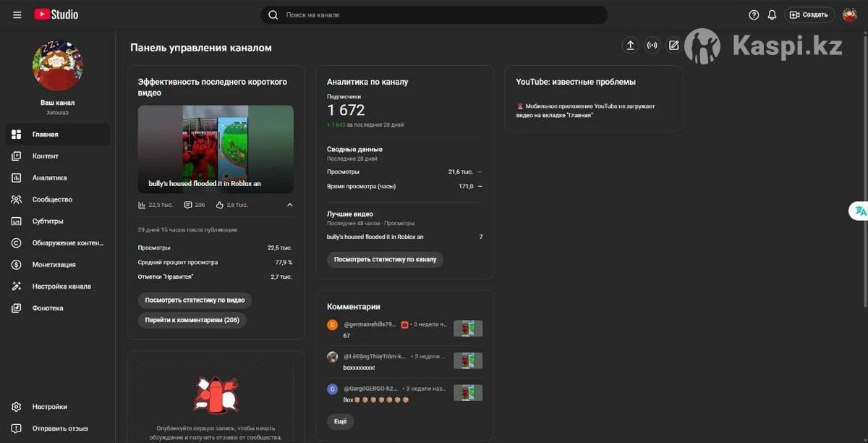Screen dimensions: 868x443
Task: Open the latest short video thumbnail
Action: click(216, 149)
